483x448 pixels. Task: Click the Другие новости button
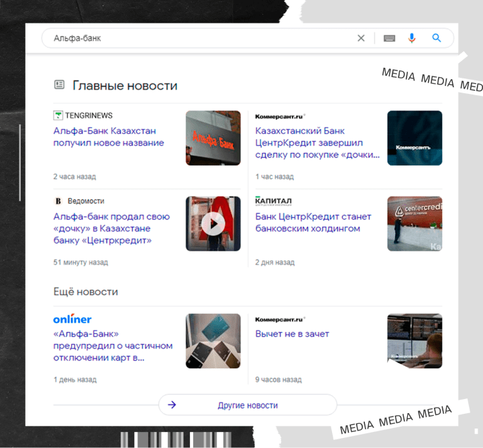[x=248, y=405]
